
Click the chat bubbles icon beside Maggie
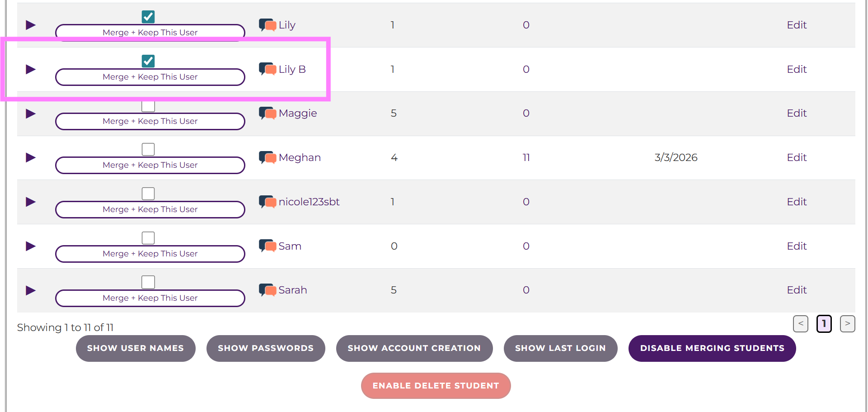[267, 114]
